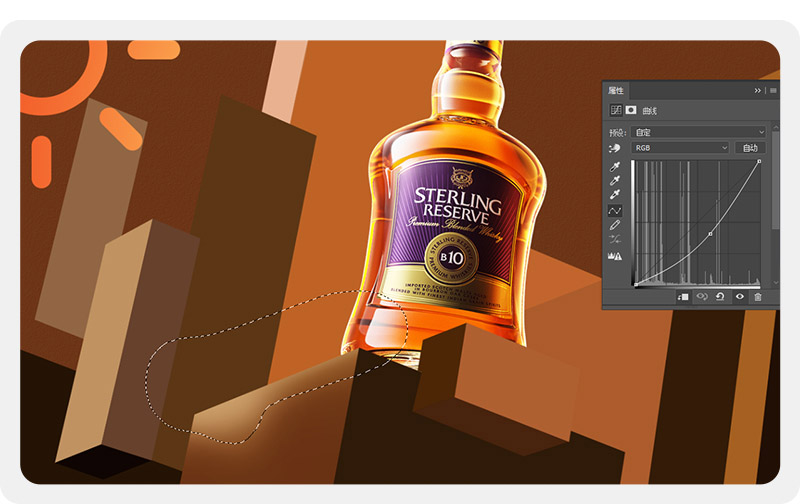Open the Properties panel flyout menu
800x504 pixels.
[773, 90]
